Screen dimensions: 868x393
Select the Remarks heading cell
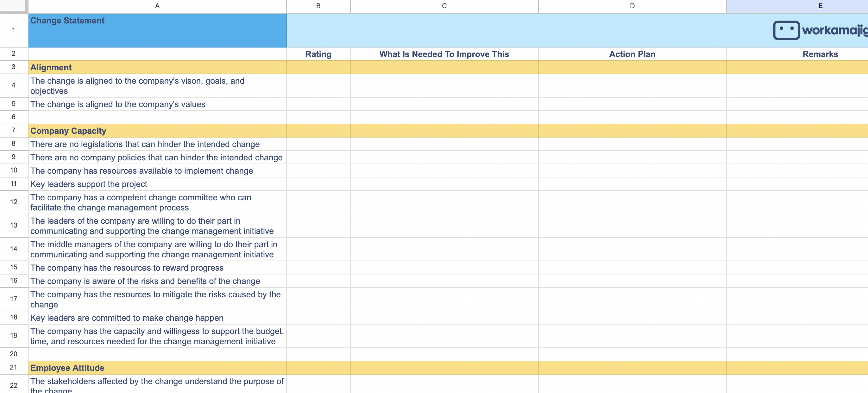point(797,54)
